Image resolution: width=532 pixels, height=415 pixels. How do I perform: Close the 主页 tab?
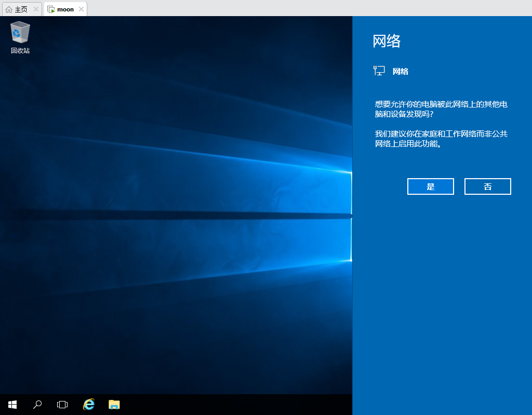36,9
